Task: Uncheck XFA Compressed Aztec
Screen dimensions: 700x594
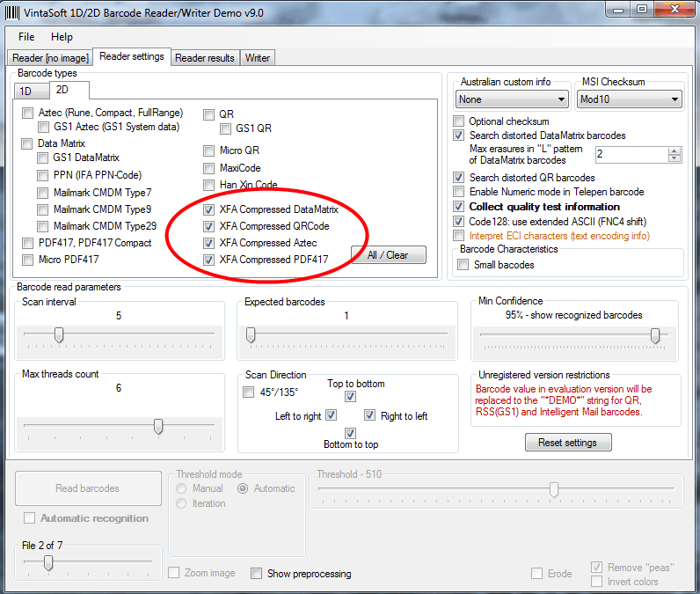Action: pos(208,243)
